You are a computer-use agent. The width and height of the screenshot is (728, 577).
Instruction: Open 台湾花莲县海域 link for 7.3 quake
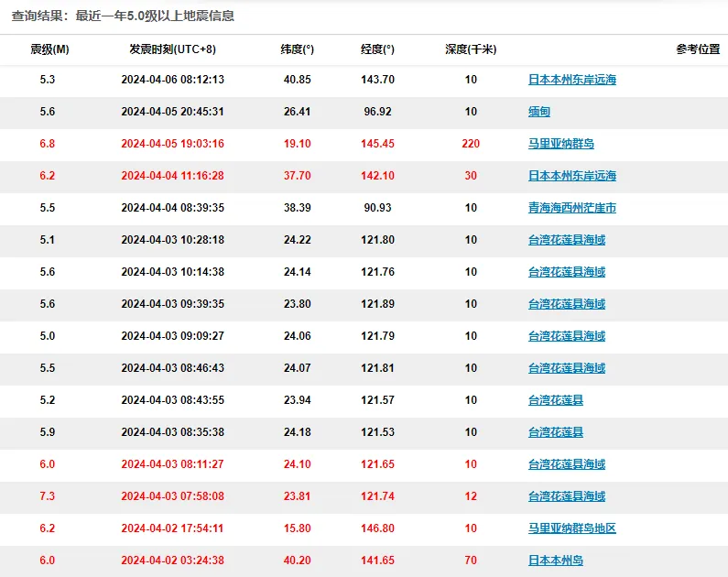click(567, 495)
